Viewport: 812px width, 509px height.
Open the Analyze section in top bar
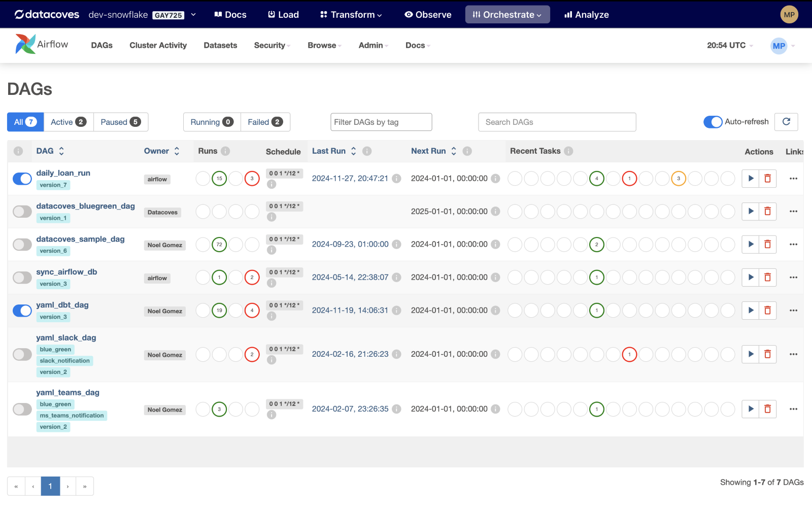[x=587, y=15]
